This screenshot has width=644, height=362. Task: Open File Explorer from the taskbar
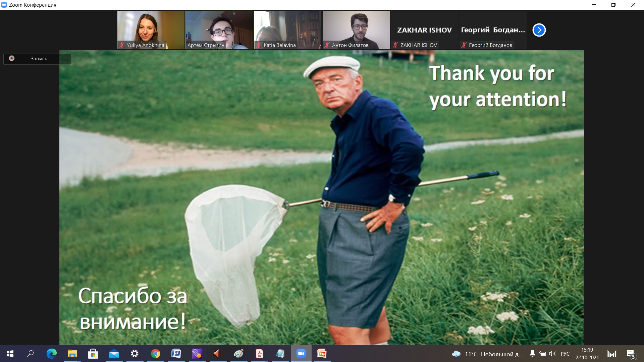tap(72, 354)
